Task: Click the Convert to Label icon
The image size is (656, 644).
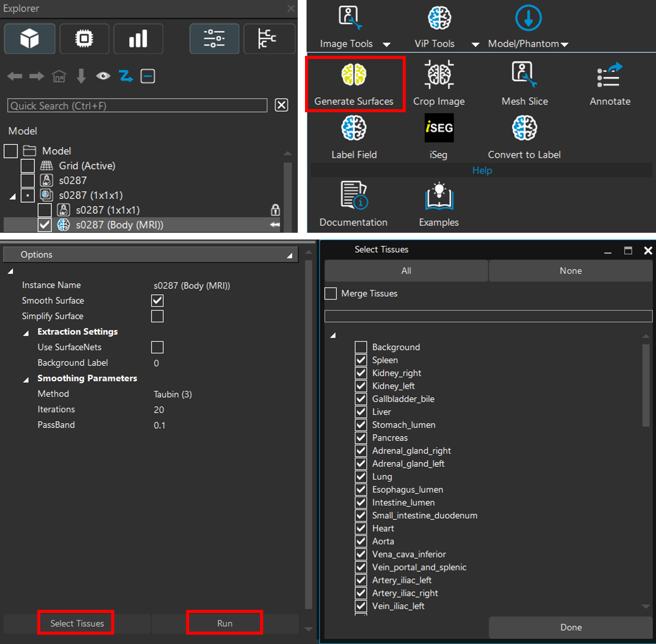Action: click(x=524, y=128)
